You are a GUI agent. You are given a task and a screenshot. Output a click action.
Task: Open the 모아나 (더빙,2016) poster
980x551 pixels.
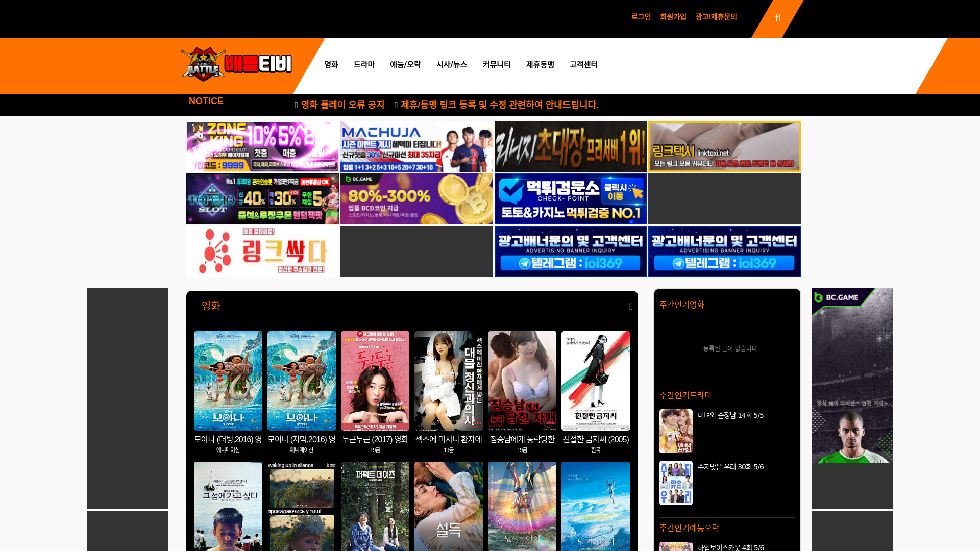(228, 381)
